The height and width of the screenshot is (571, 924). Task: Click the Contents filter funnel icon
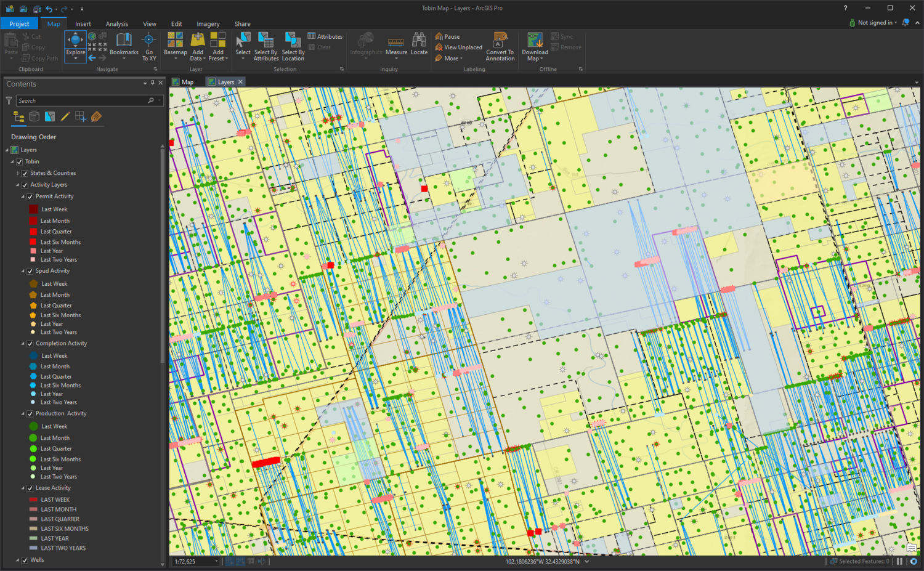click(9, 100)
